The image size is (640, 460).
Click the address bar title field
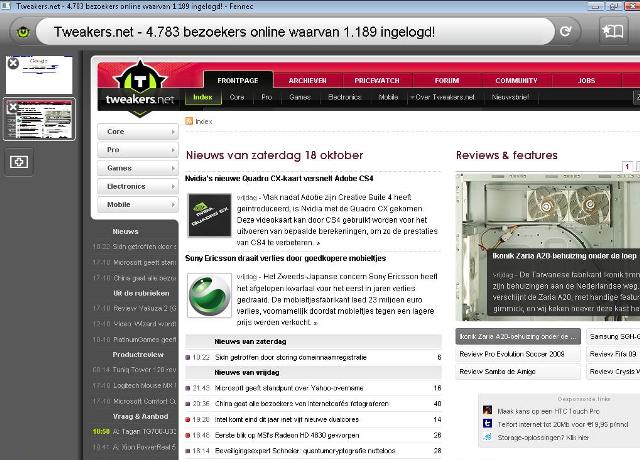point(295,31)
